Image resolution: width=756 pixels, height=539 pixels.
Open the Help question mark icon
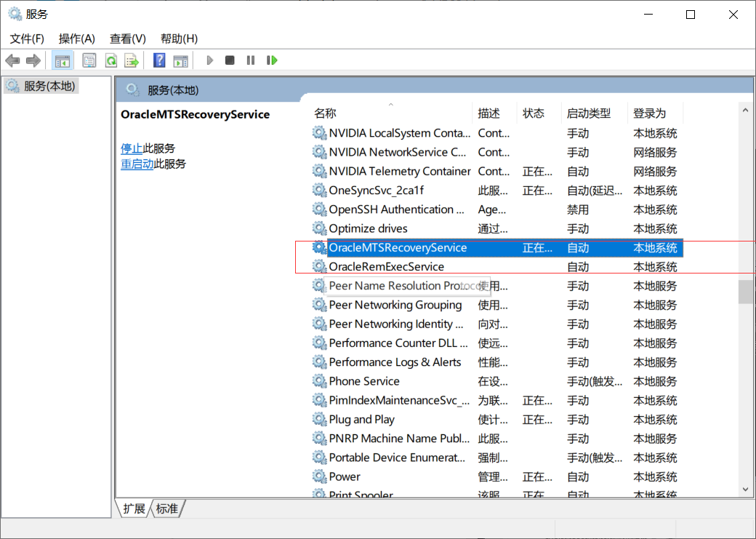click(159, 60)
